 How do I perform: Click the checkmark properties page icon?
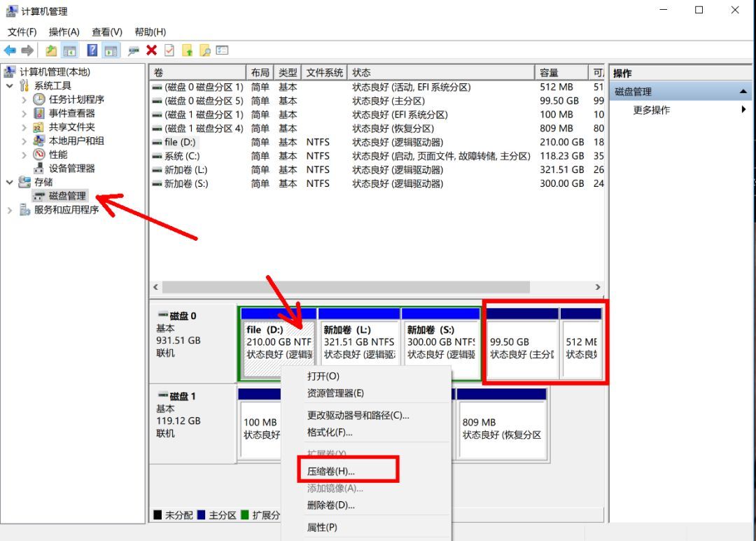[x=169, y=50]
